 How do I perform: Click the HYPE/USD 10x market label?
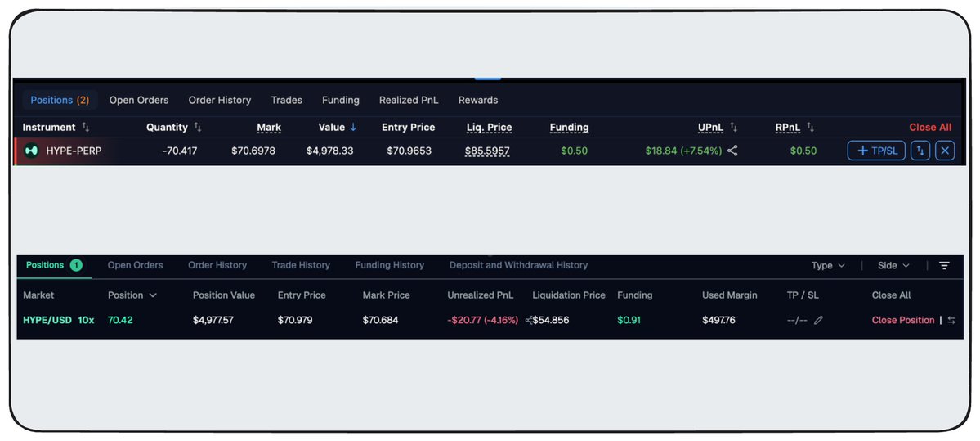click(59, 320)
